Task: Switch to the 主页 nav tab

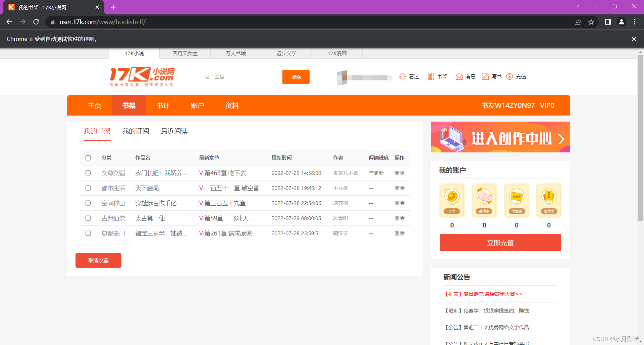Action: 95,106
